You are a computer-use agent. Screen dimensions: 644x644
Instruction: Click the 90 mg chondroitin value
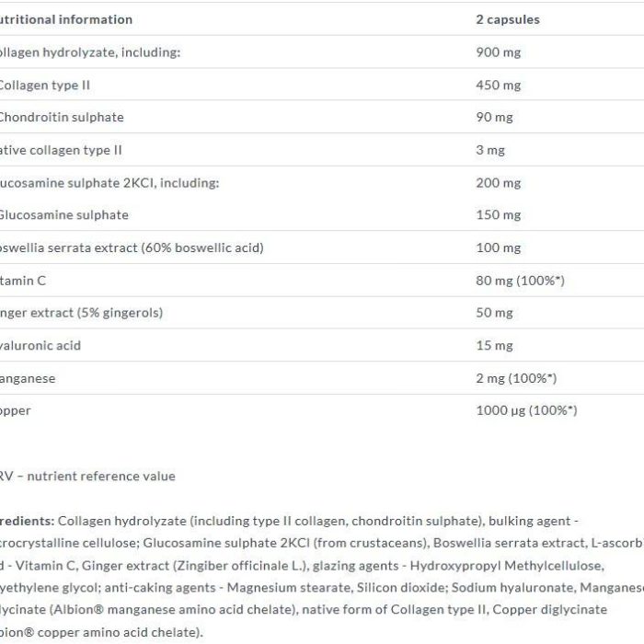tap(495, 118)
